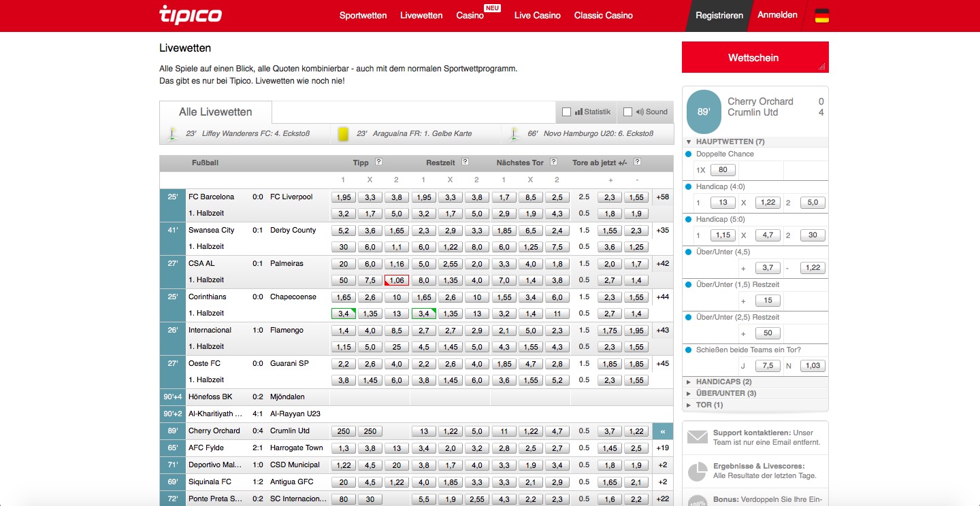Viewport: 980px width, 506px height.
Task: Collapse the HAUPTWETTEN (7) section
Action: pos(755,142)
